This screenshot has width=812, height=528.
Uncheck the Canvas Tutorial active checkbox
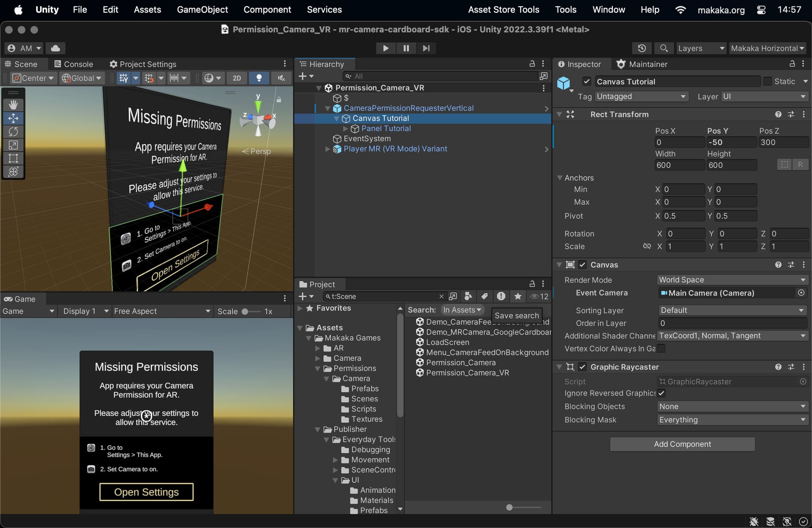pyautogui.click(x=587, y=81)
